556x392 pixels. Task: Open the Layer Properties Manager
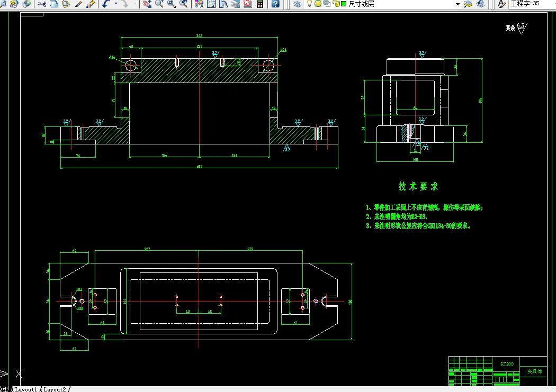coord(297,4)
